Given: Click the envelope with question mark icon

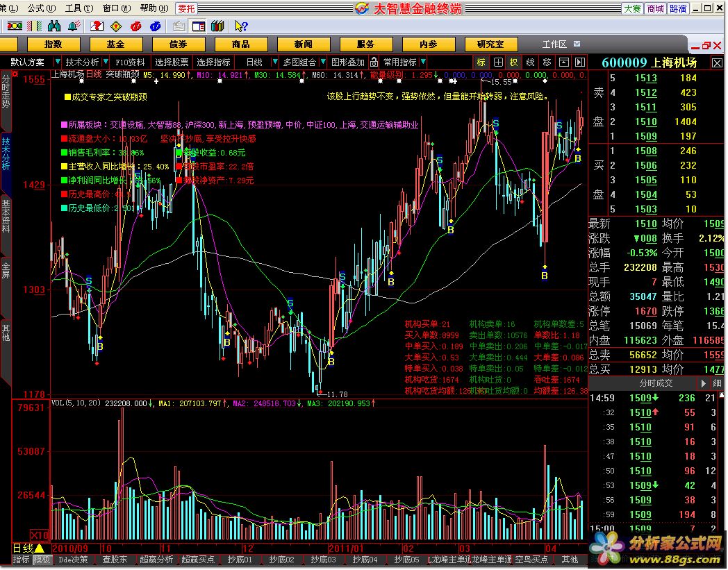Looking at the screenshot, I should 97,26.
